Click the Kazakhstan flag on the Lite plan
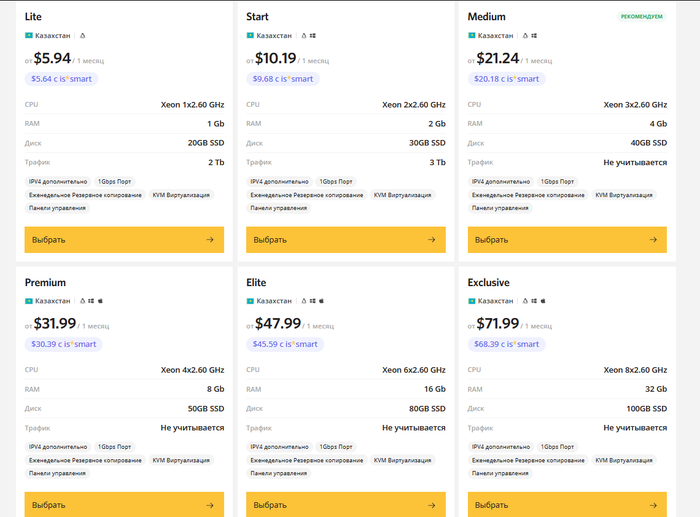The height and width of the screenshot is (517, 700). pos(28,35)
